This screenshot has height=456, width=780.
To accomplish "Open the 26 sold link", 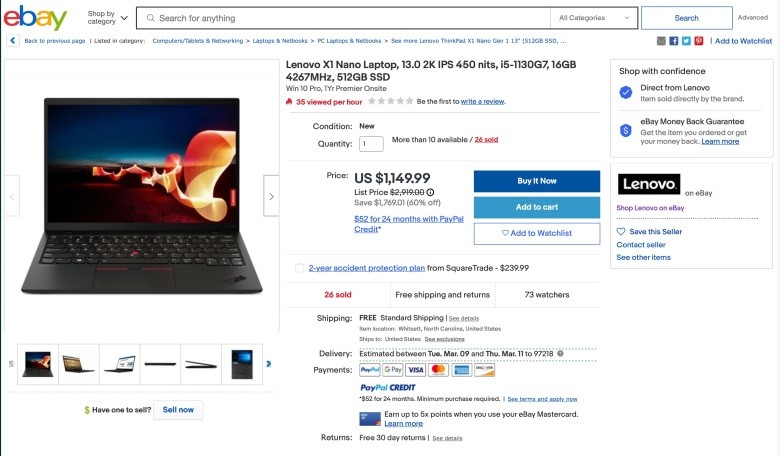I will click(x=486, y=140).
